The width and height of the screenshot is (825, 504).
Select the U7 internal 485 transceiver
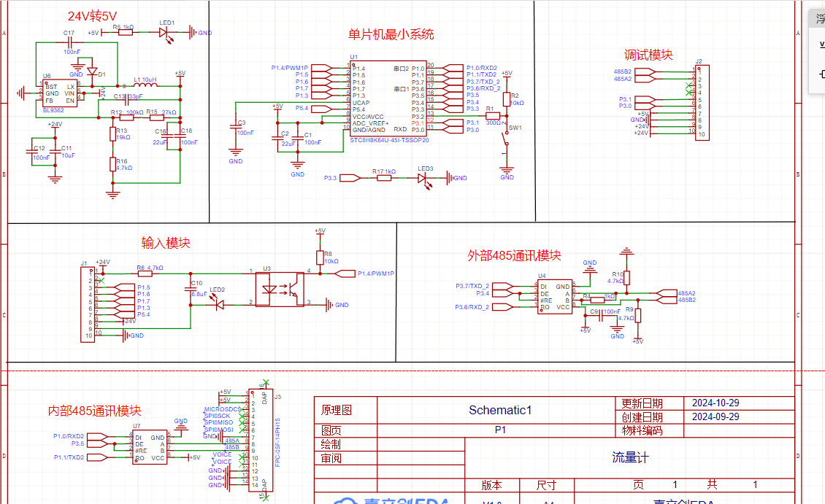(150, 447)
